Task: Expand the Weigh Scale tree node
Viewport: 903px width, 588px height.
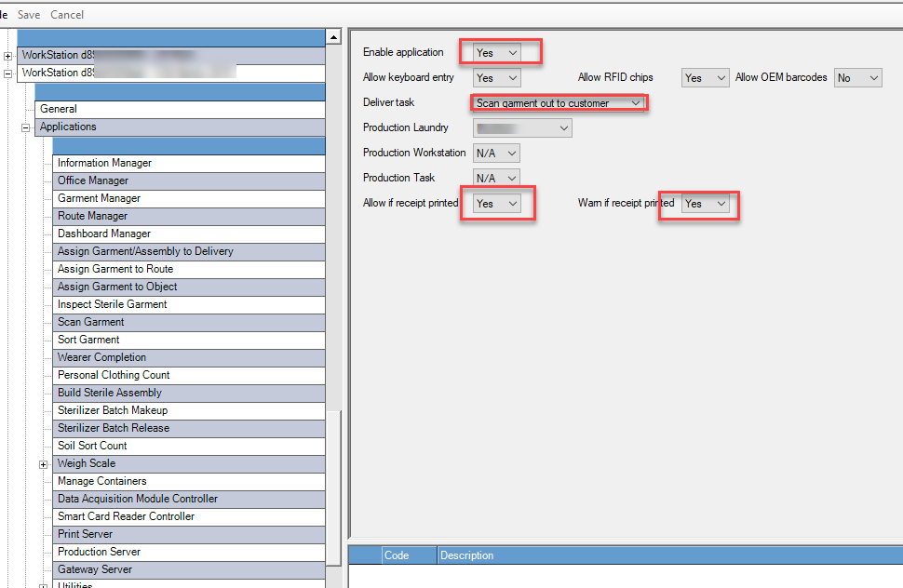Action: click(43, 463)
